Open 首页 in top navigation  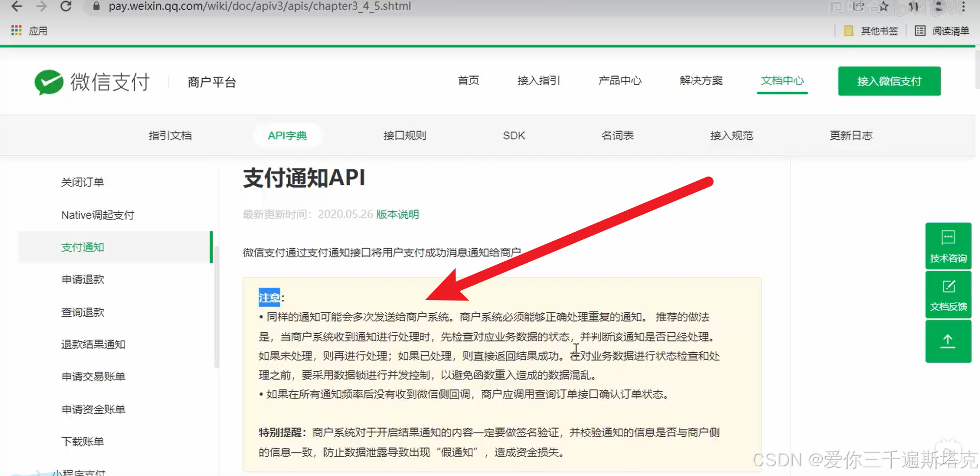[x=469, y=81]
